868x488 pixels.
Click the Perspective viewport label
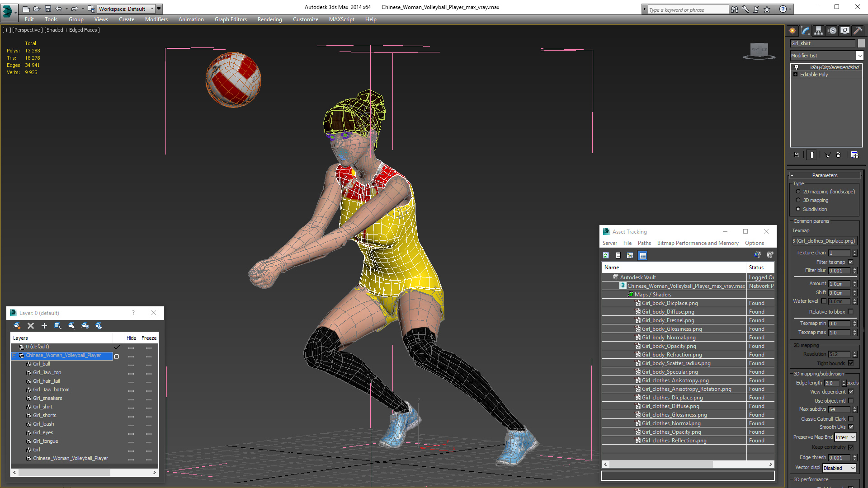(28, 30)
